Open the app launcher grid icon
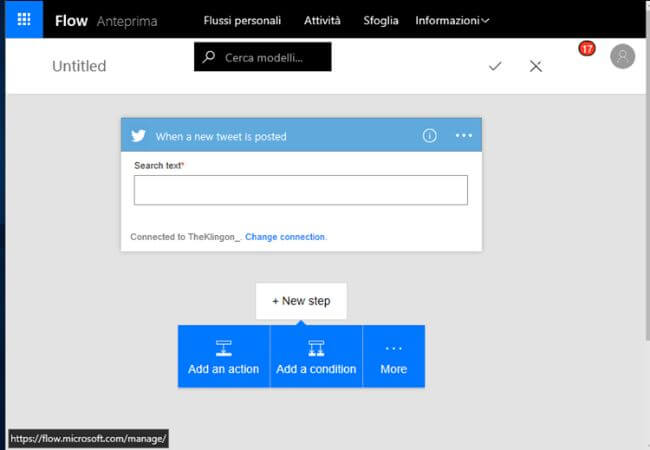Viewport: 650px width, 450px height. point(24,19)
